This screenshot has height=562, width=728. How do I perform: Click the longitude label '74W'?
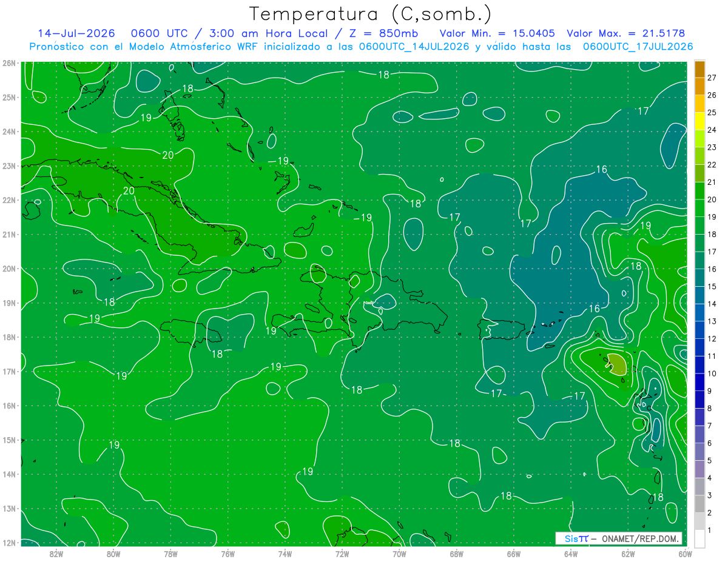click(x=285, y=553)
